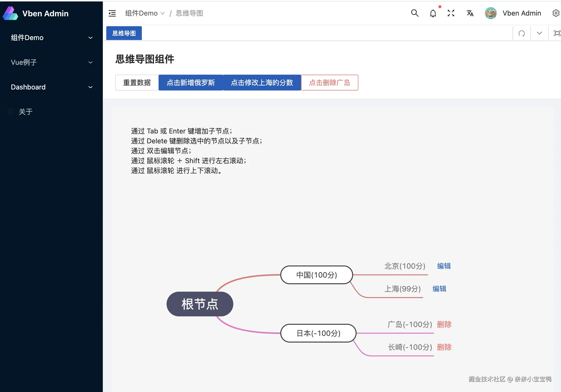This screenshot has height=392, width=561.
Task: Click the 关于 sidebar item
Action: (x=25, y=112)
